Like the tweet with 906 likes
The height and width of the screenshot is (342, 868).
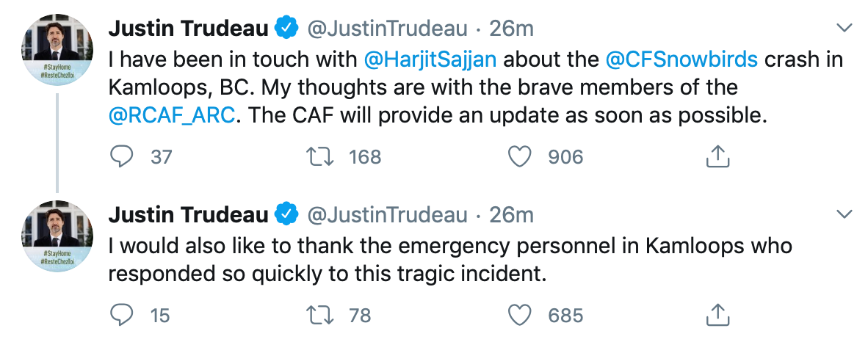pyautogui.click(x=520, y=156)
